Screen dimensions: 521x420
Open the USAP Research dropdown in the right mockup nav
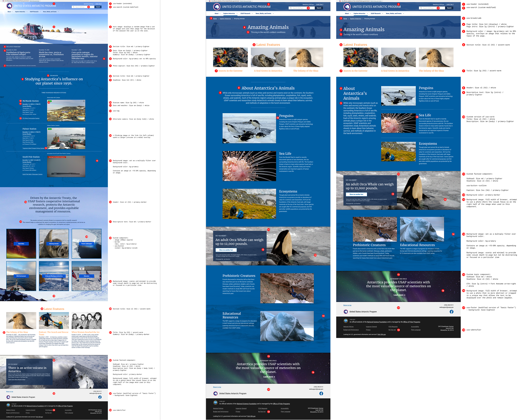[376, 13]
